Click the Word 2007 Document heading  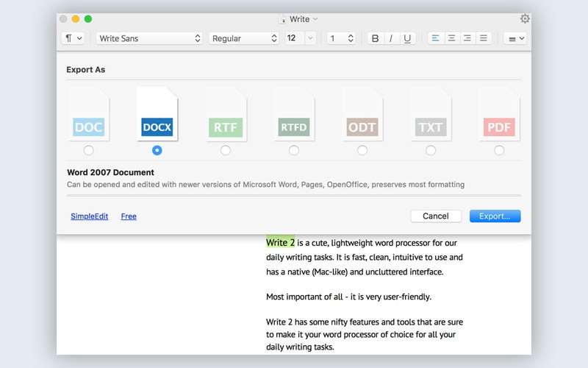pos(111,172)
